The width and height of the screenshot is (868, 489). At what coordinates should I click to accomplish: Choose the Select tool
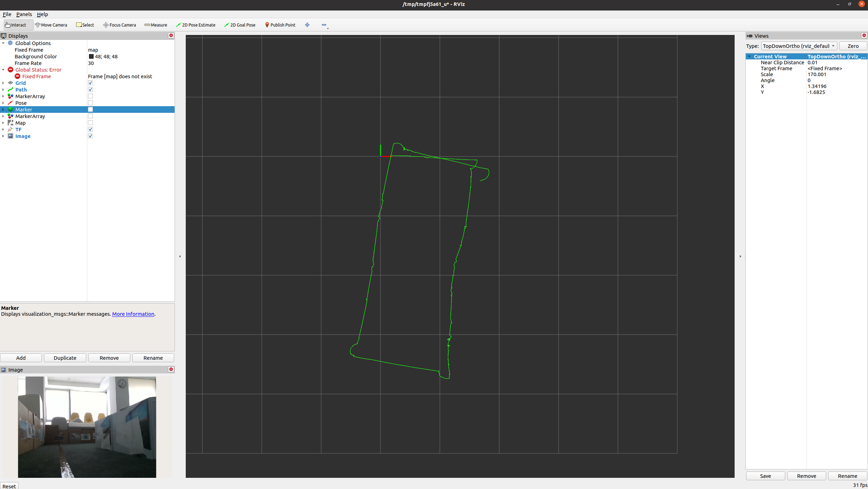click(x=85, y=25)
